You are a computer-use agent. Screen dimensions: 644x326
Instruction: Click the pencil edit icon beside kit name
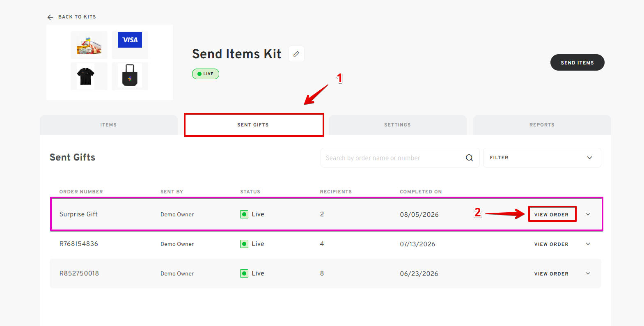point(296,54)
